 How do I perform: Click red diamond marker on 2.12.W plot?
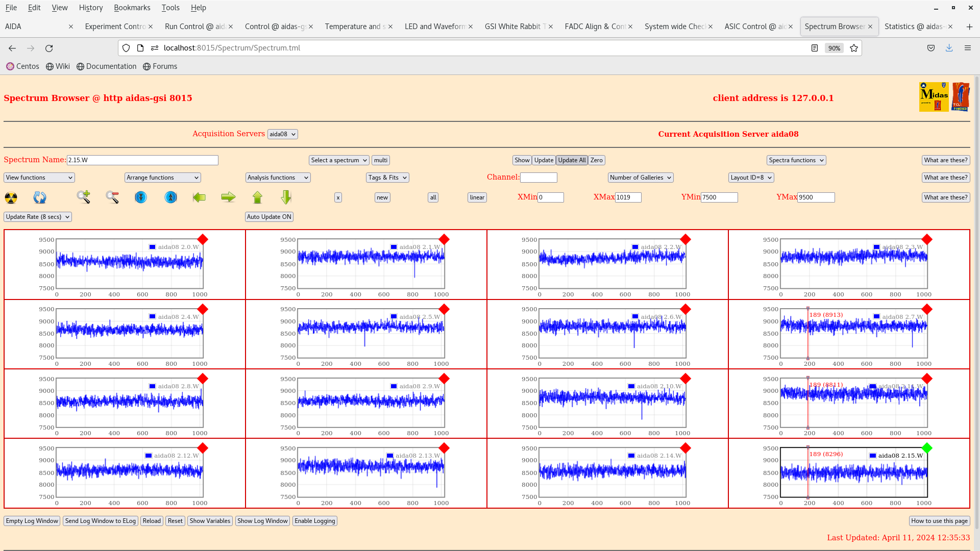coord(203,448)
